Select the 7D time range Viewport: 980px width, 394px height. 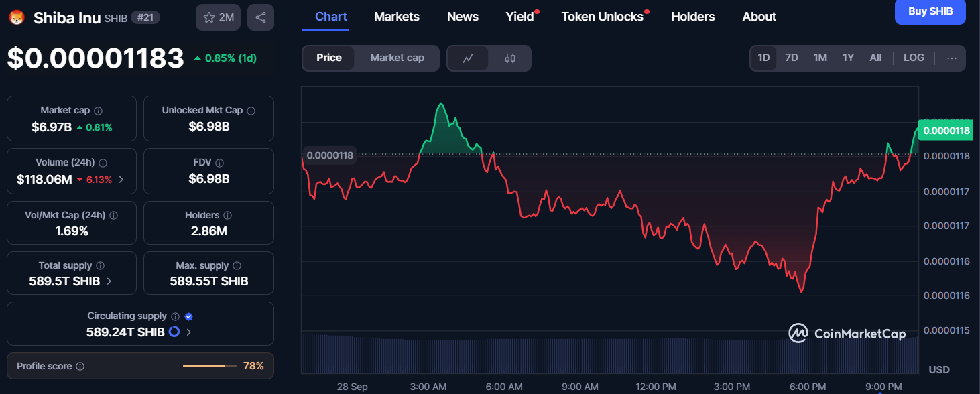pos(792,58)
